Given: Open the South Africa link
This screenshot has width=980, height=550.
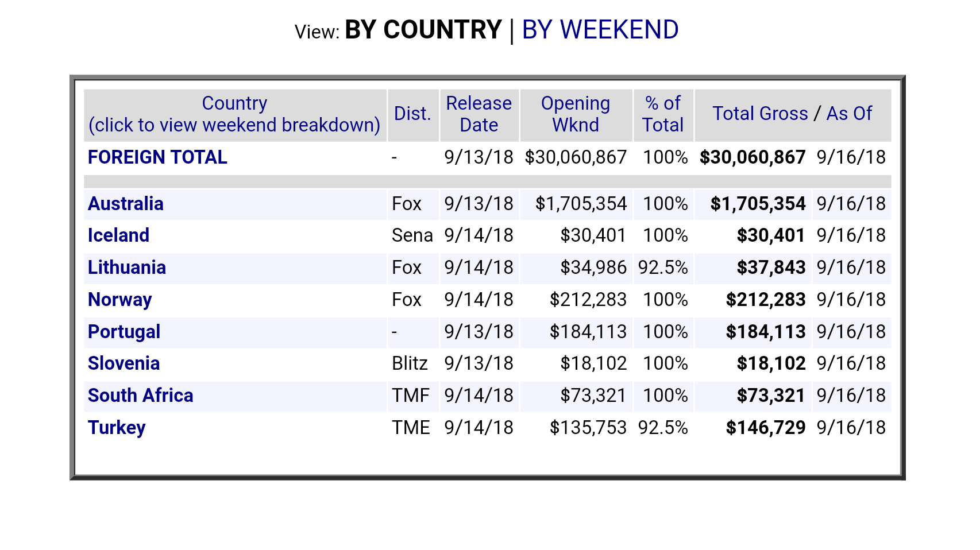Looking at the screenshot, I should click(x=140, y=396).
